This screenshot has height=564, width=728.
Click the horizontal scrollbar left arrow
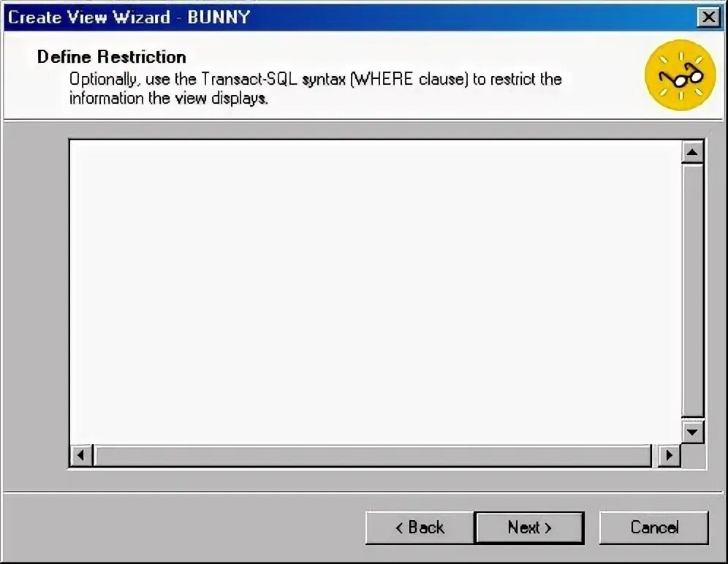(x=81, y=455)
